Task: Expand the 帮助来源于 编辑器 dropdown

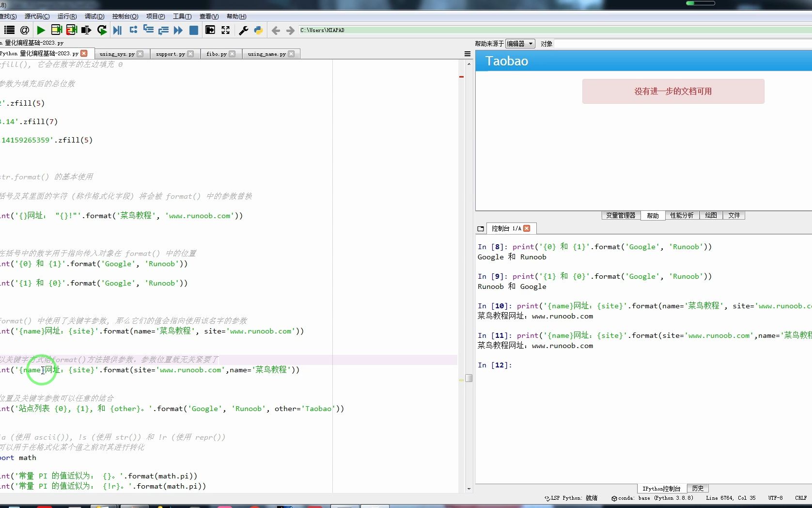Action: [520, 44]
